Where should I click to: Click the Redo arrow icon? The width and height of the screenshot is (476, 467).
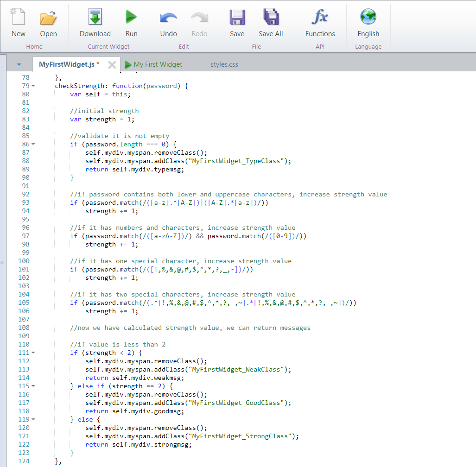[x=199, y=18]
